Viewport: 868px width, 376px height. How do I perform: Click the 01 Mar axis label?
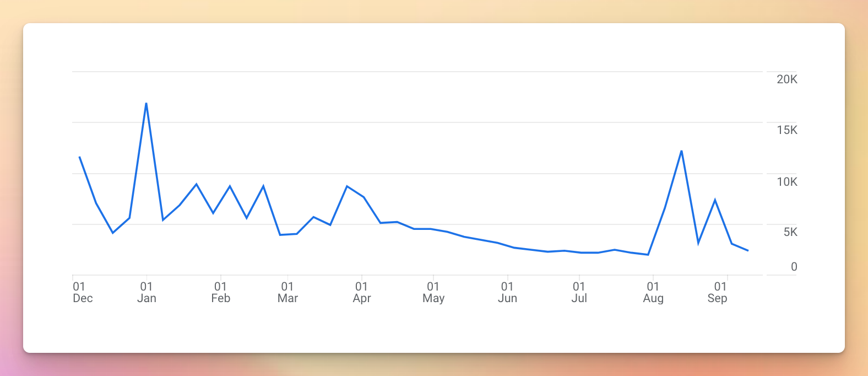(x=287, y=292)
